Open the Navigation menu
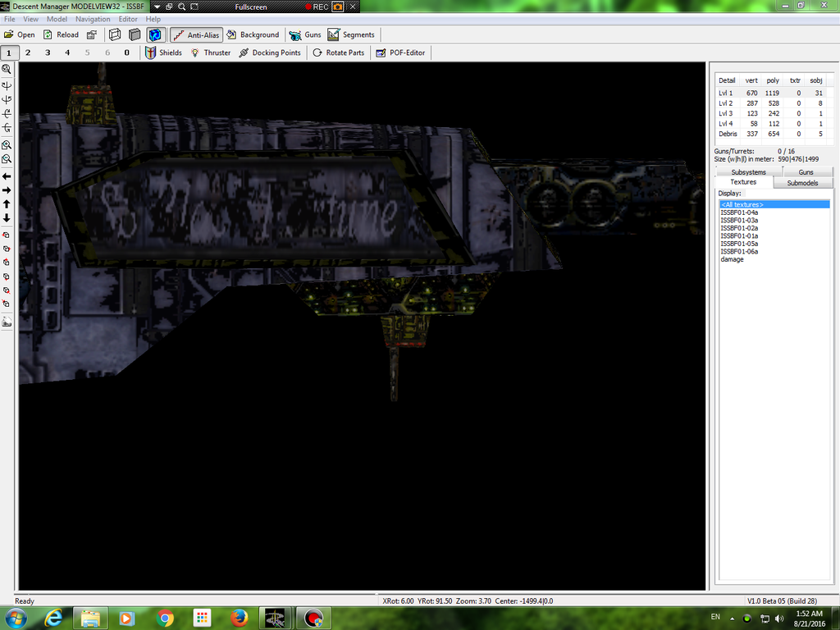This screenshot has width=840, height=630. [93, 20]
